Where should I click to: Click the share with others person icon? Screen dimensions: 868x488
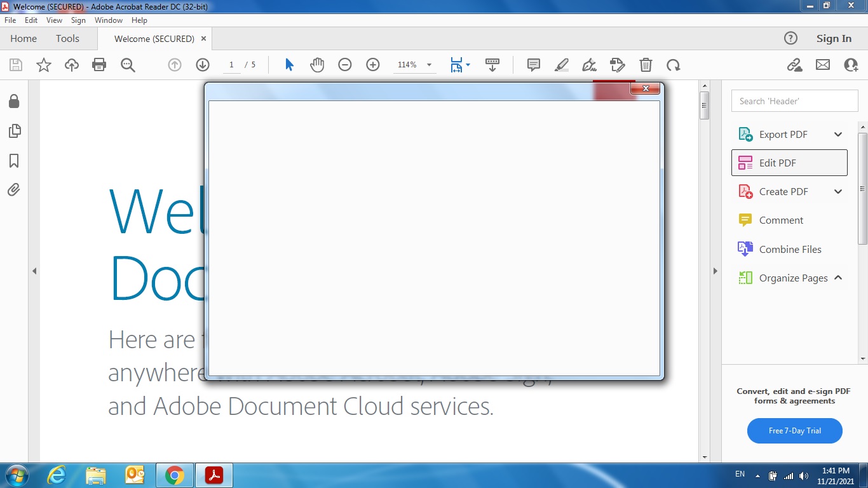click(851, 65)
